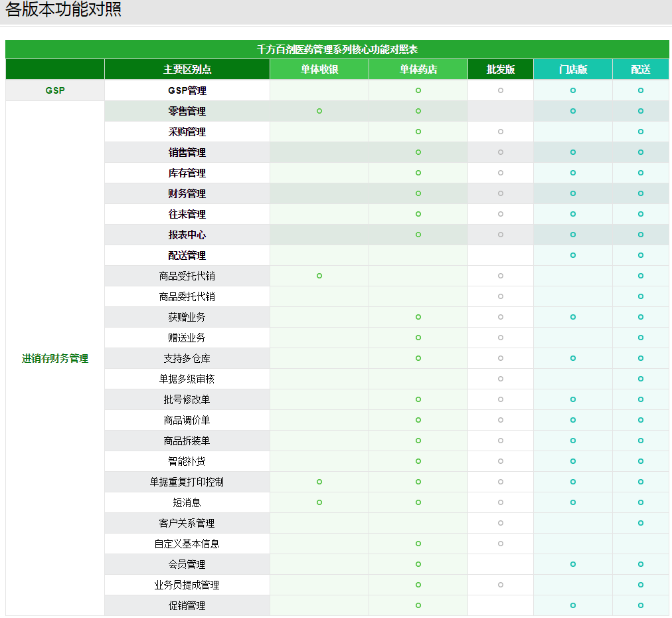
Task: Click the 自定义基本信息 row label
Action: pos(187,544)
